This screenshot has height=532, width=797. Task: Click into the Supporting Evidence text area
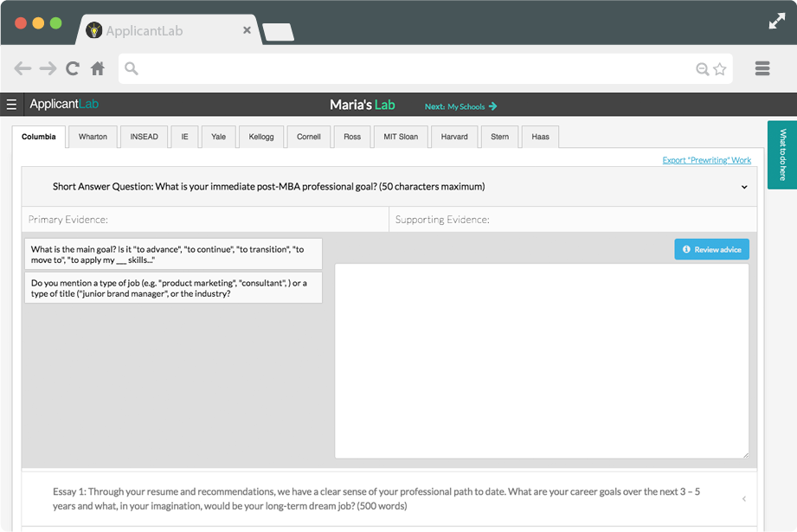[542, 361]
